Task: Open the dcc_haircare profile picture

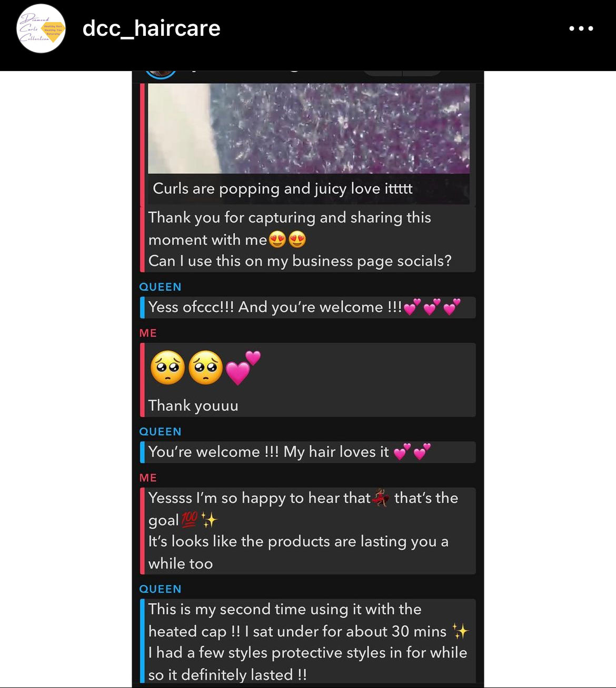Action: pos(41,28)
